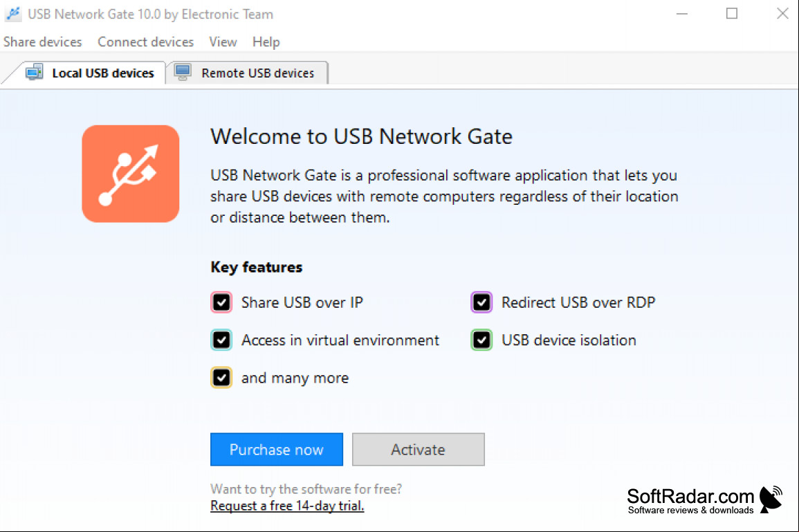Switch to the Remote USB devices tab

pyautogui.click(x=248, y=73)
